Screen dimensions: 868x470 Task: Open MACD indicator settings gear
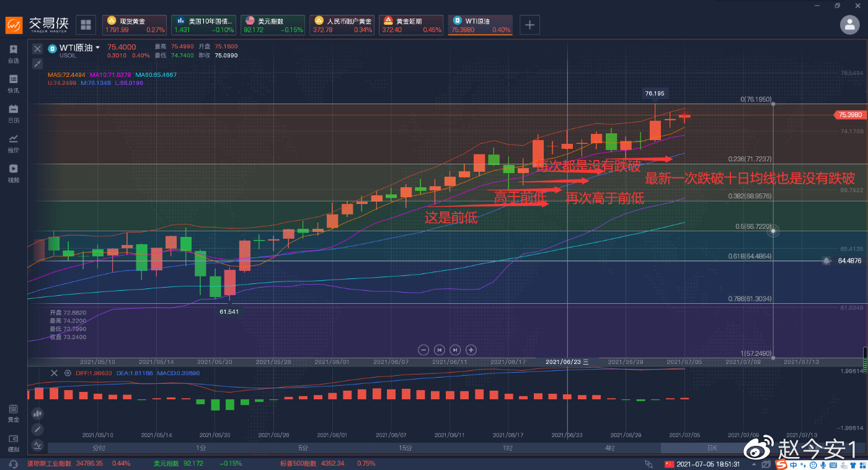coord(67,373)
